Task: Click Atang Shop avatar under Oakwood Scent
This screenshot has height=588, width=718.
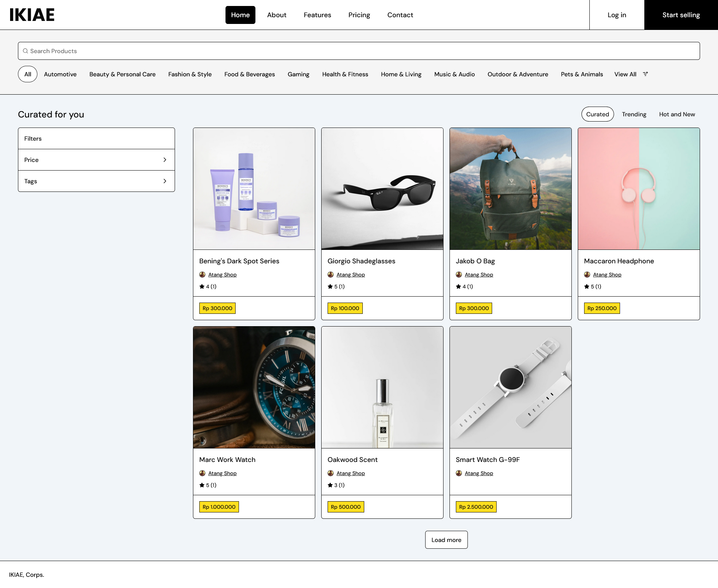Action: 331,473
